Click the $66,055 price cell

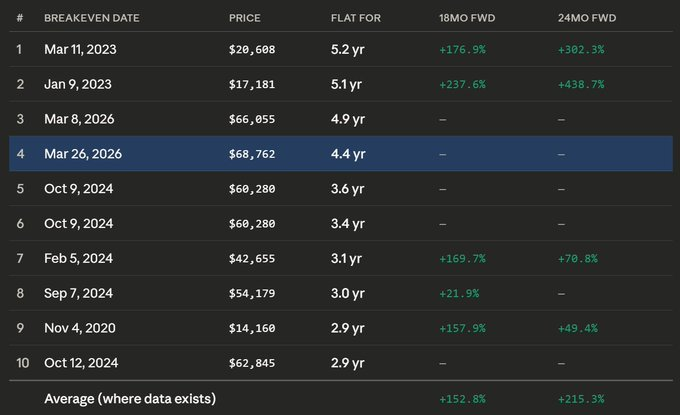click(252, 119)
